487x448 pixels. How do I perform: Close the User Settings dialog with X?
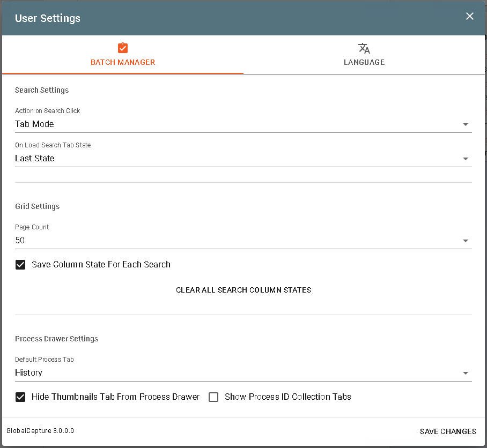[470, 16]
